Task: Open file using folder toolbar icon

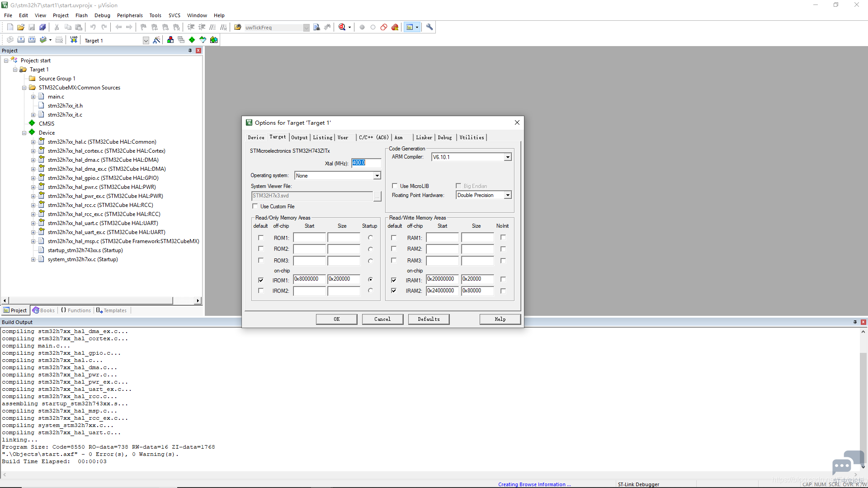Action: (21, 27)
